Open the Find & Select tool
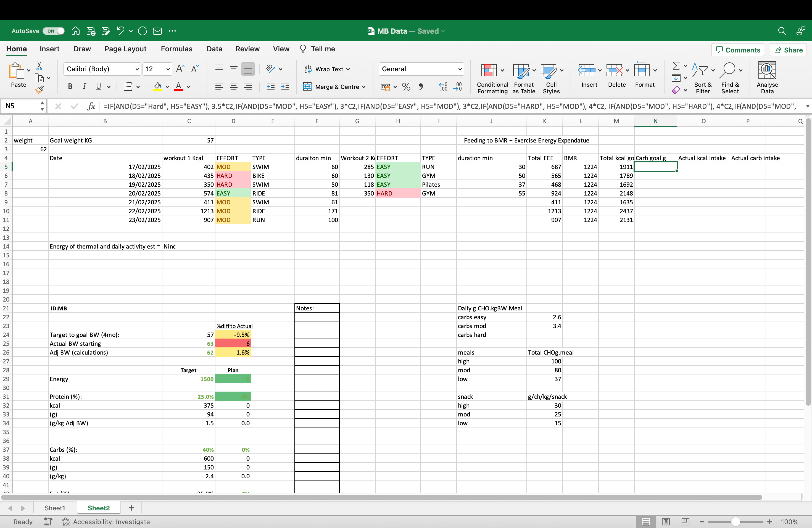Screen dimensions: 812x528 pyautogui.click(x=730, y=78)
